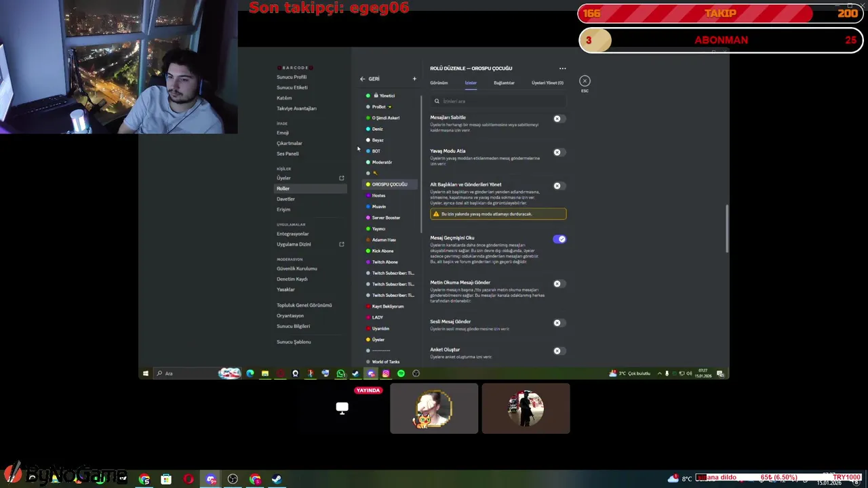Viewport: 868px width, 488px height.
Task: Open Steam in the shared screen taskbar
Action: (355, 373)
